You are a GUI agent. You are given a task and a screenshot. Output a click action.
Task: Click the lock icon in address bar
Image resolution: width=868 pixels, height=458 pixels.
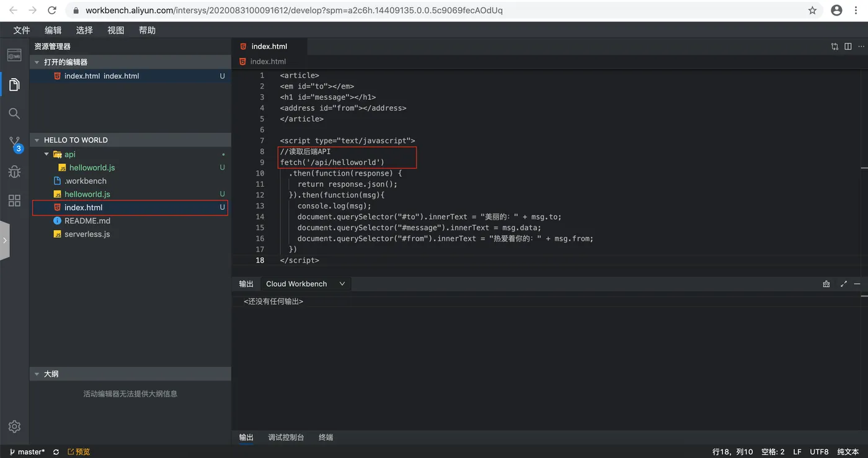point(77,11)
